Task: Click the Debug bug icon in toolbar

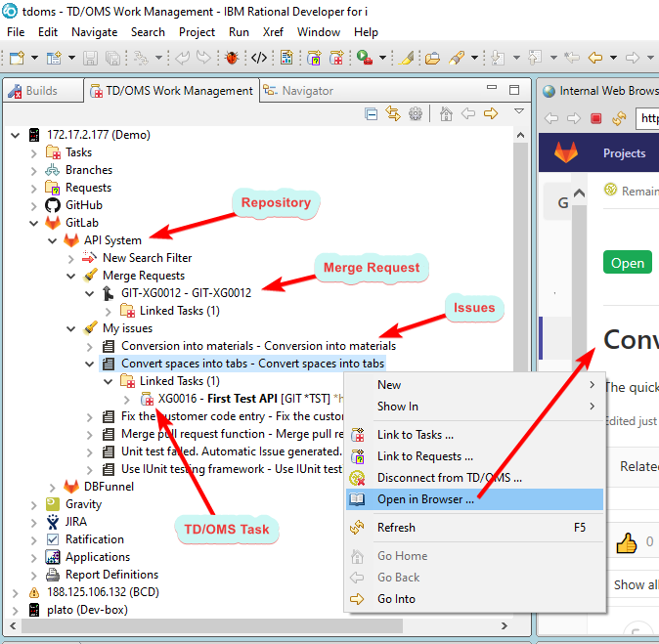Action: [232, 58]
